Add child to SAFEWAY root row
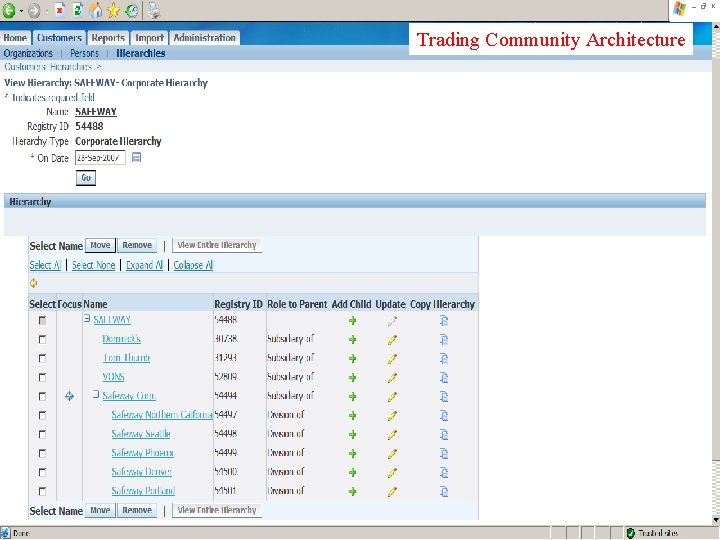 352,321
